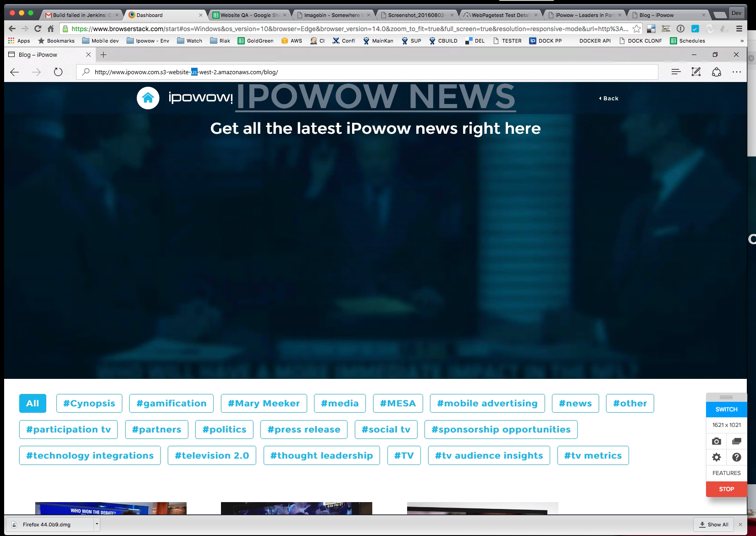Open Edge more actions menu

coord(737,72)
